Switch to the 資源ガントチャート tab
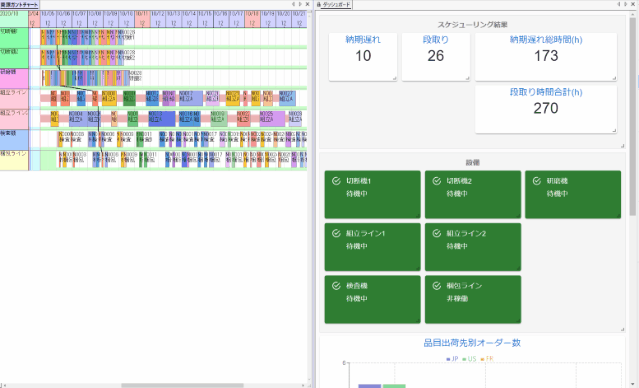Screen dimensions: 639x388 (19, 4)
